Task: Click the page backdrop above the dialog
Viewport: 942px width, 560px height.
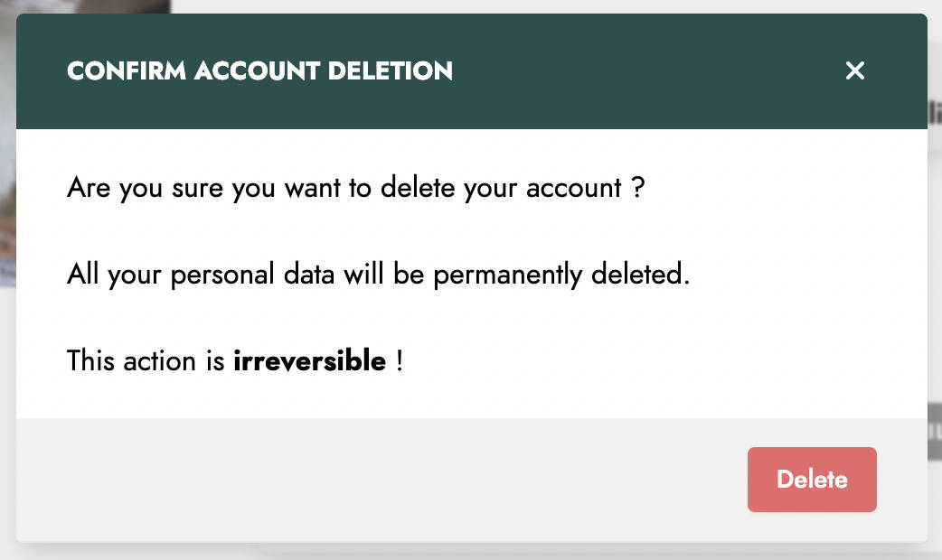Action: tap(541, 6)
